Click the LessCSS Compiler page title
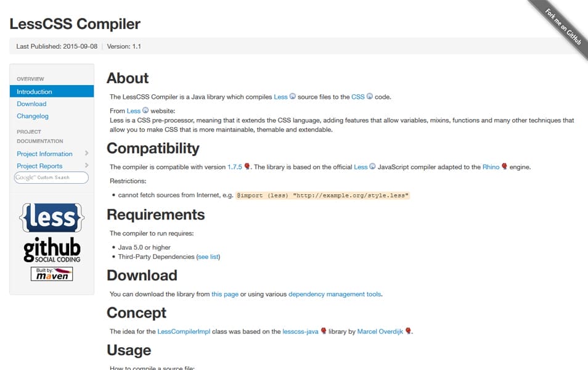This screenshot has height=370, width=588. [75, 23]
